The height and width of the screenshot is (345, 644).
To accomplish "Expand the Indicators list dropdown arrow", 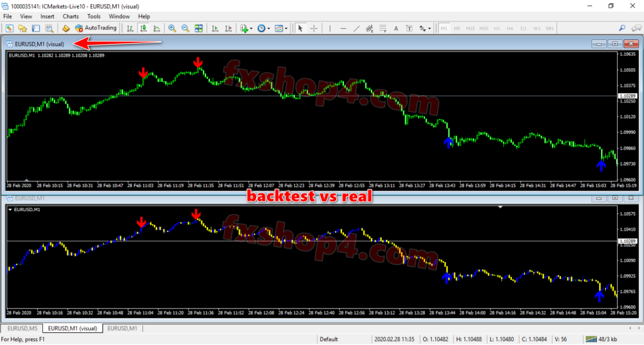I will tap(251, 29).
